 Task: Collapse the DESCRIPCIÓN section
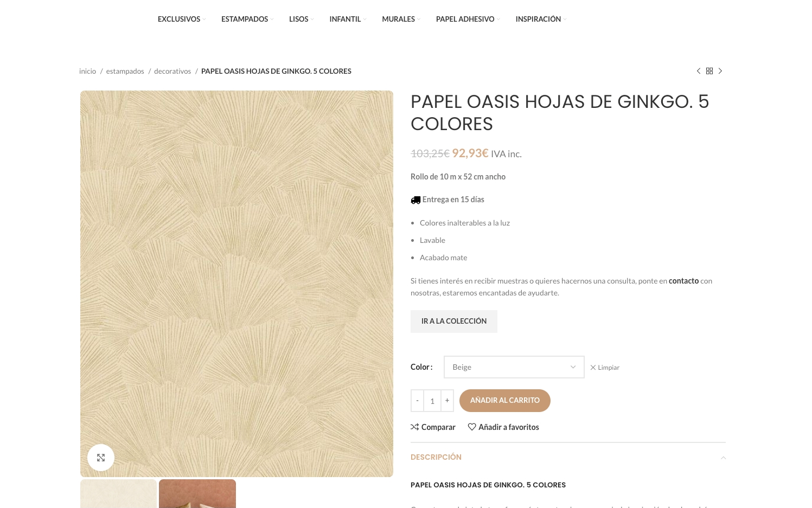[723, 458]
